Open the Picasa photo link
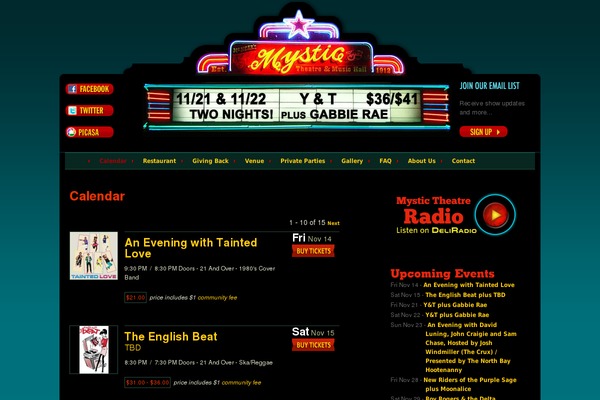Screen dimensions: 600x400 pos(90,132)
